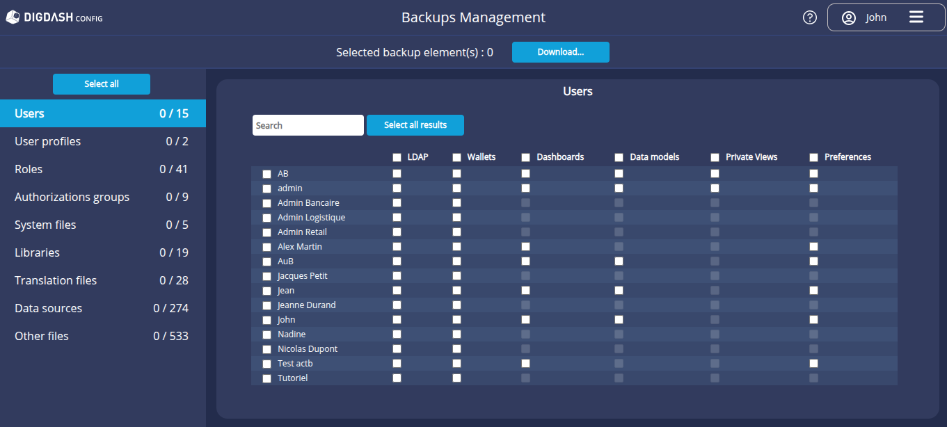This screenshot has height=427, width=947.
Task: Check Private Views checkbox in admin row
Action: pyautogui.click(x=715, y=188)
